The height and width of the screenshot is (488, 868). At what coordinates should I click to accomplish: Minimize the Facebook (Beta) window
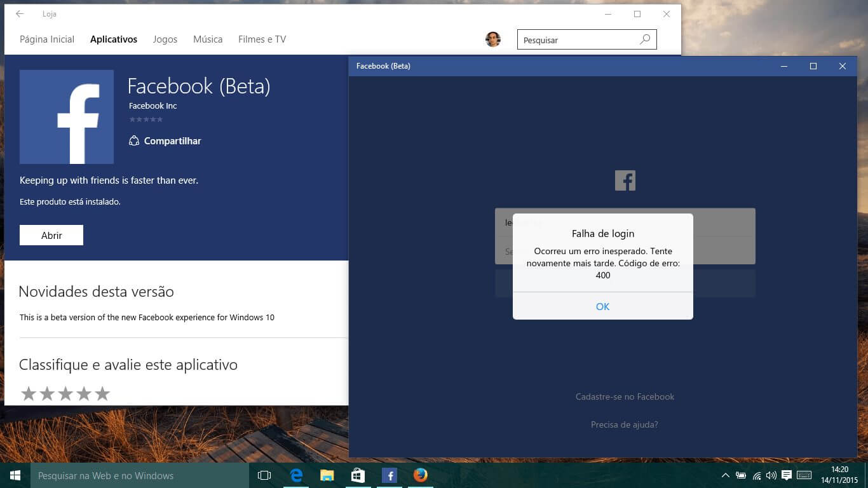coord(784,66)
